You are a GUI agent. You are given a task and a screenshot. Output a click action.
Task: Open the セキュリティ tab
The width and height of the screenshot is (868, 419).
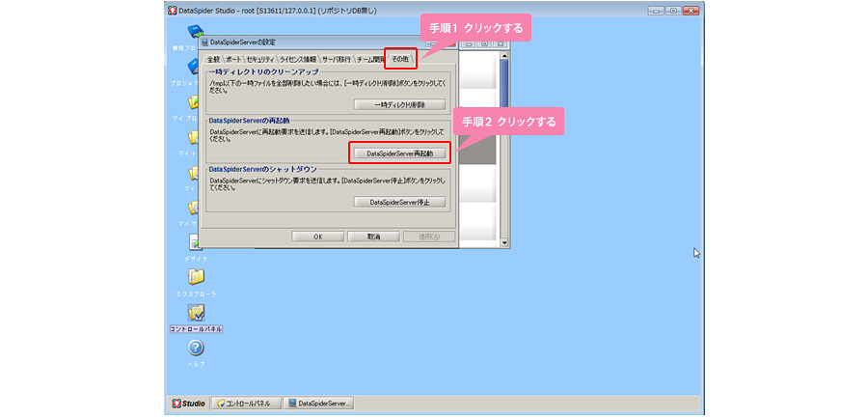(x=259, y=60)
